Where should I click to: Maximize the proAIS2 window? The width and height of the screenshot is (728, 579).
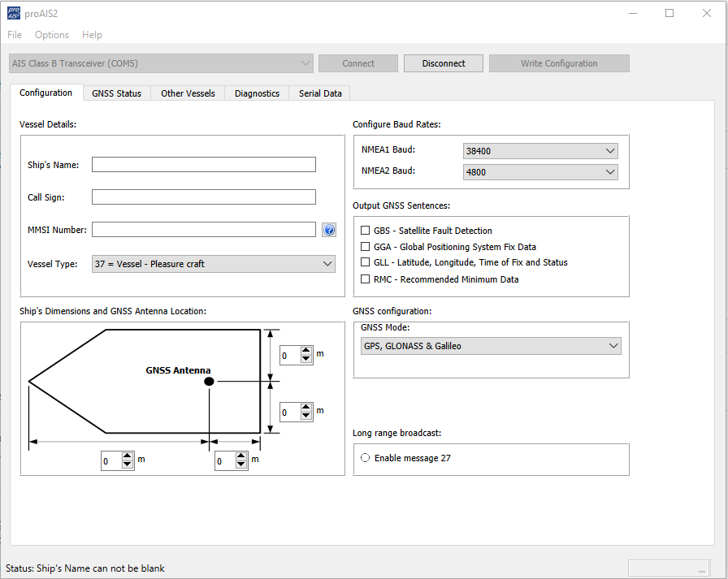[x=669, y=13]
